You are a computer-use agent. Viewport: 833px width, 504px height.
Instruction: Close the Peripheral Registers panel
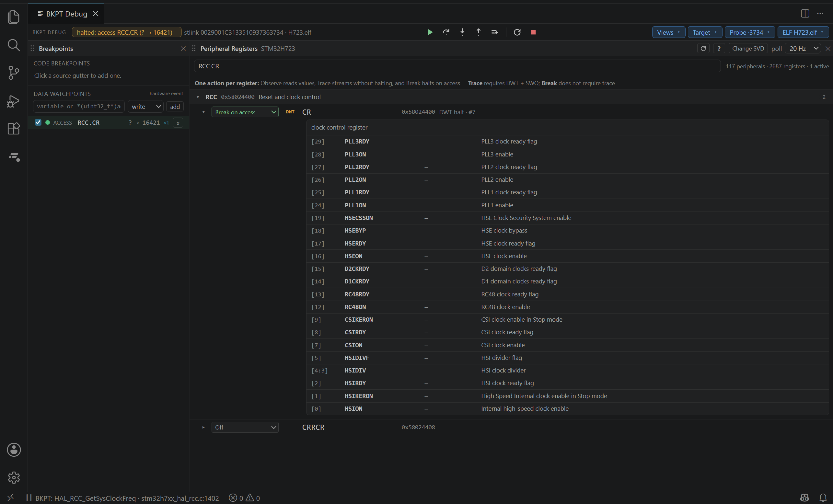coord(828,48)
